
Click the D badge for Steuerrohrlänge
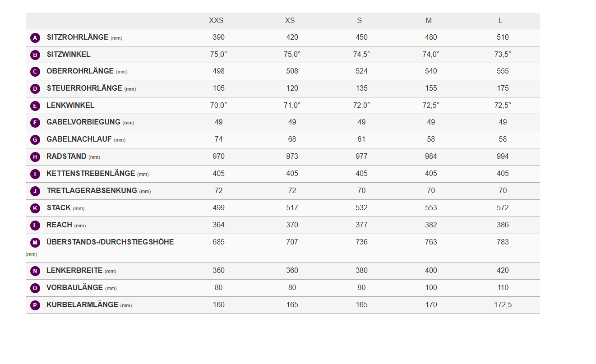coord(35,89)
